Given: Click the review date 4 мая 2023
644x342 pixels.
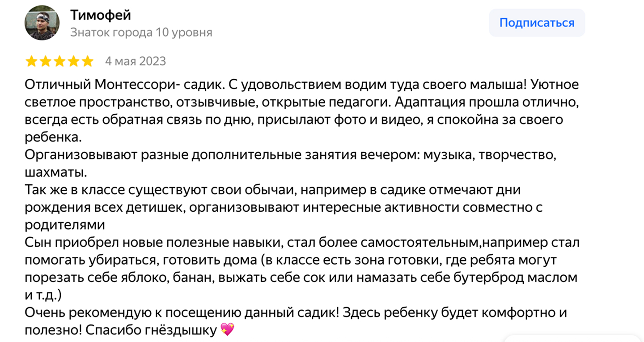Looking at the screenshot, I should 136,61.
